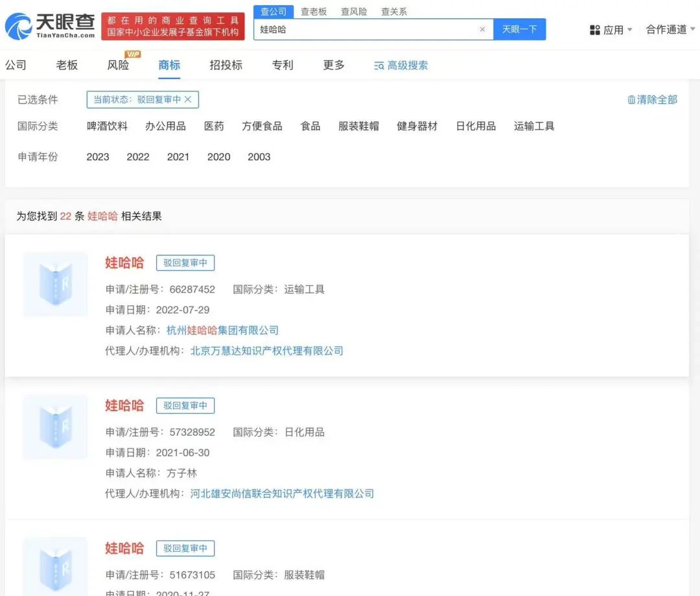
Task: Select registration number 66287452 text
Action: click(x=192, y=289)
